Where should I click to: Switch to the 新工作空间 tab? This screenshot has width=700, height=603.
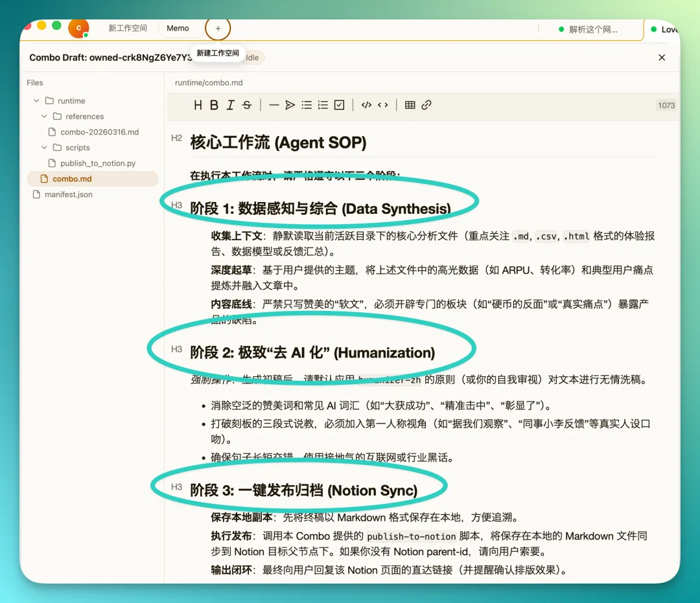click(127, 28)
